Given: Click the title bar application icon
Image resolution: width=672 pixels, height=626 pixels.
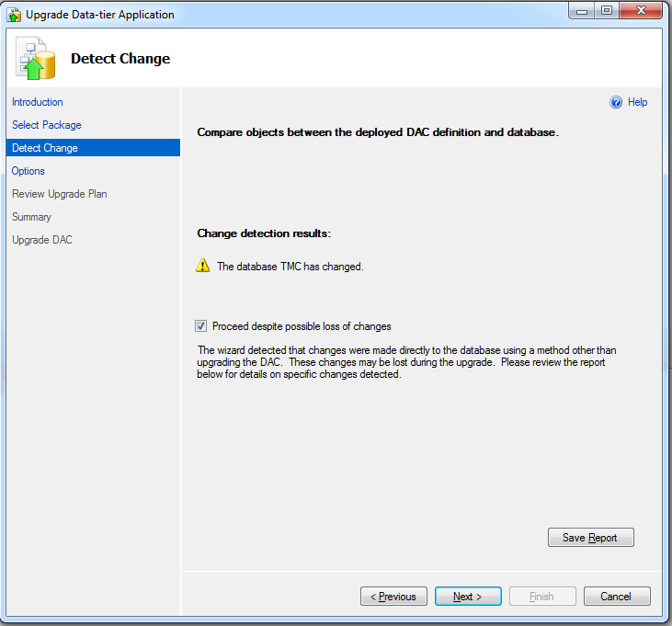Looking at the screenshot, I should tap(14, 15).
